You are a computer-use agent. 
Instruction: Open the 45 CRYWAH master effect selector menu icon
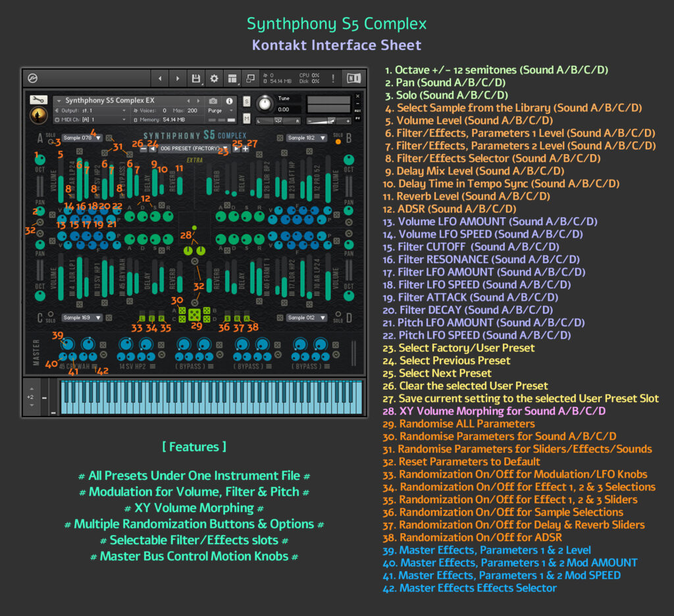coord(94,367)
